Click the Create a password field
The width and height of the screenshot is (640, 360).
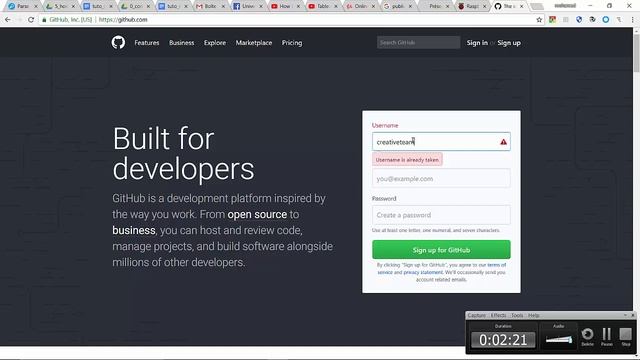[441, 215]
